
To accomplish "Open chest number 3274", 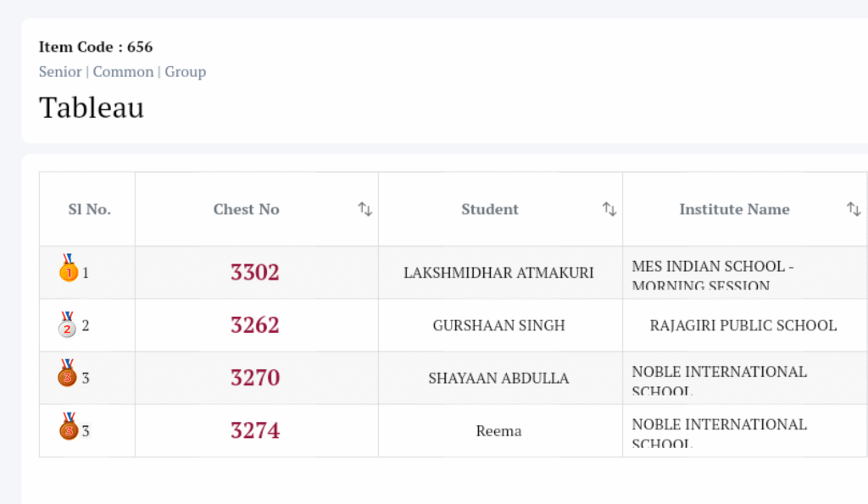I will (x=254, y=430).
